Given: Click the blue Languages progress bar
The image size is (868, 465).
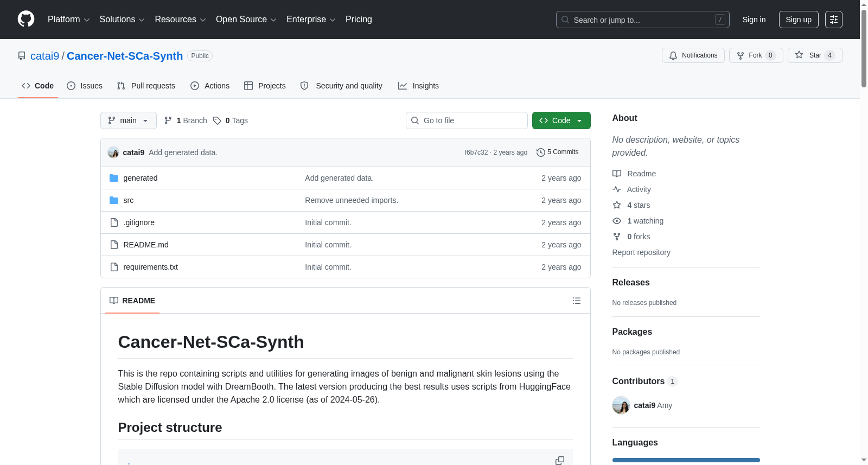Looking at the screenshot, I should pyautogui.click(x=686, y=460).
